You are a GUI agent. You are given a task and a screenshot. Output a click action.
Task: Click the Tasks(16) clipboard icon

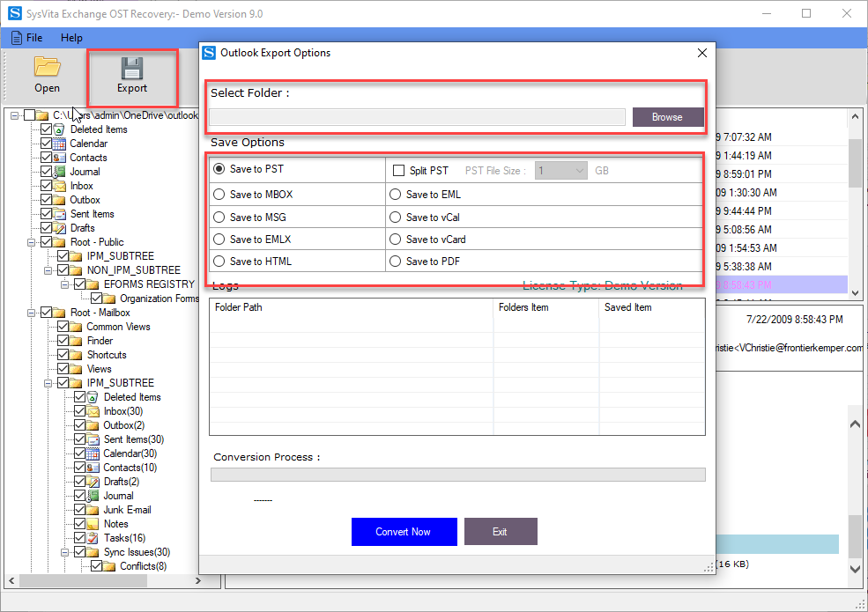pyautogui.click(x=93, y=538)
